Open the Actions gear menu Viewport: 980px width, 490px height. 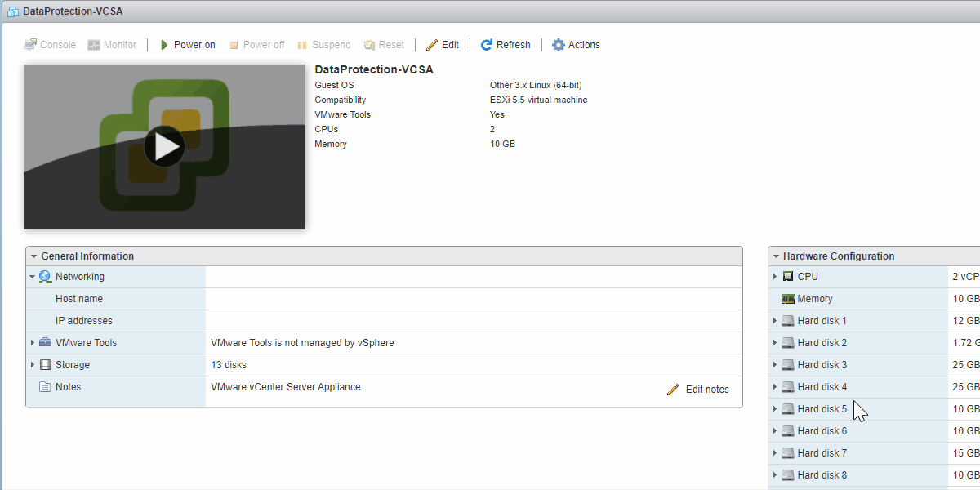576,45
